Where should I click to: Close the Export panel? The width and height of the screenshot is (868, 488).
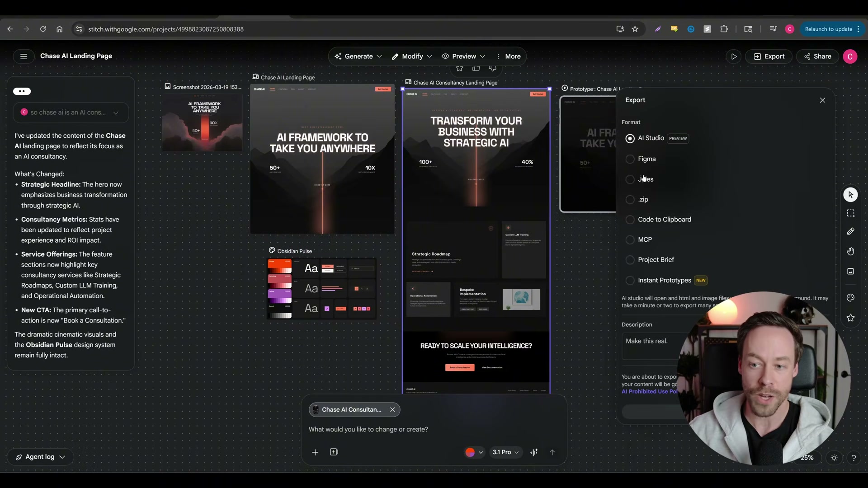pyautogui.click(x=822, y=100)
